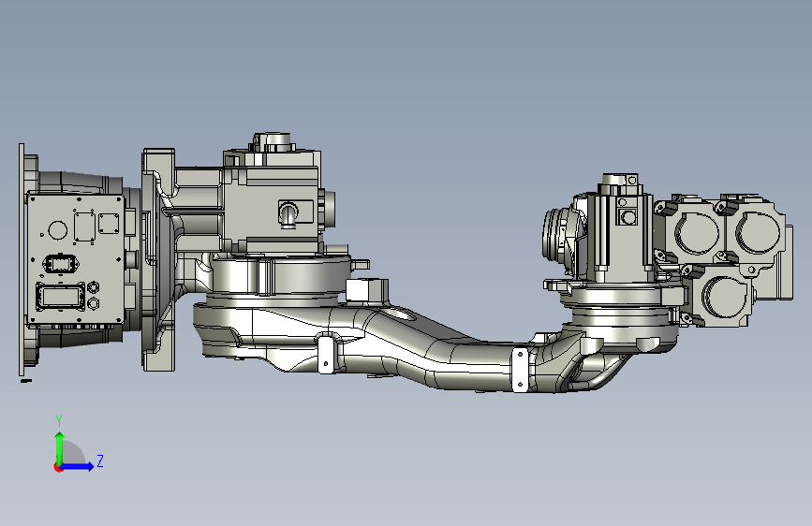The image size is (812, 526).
Task: Select the lower motor housing of the wrist motor cluster
Action: (720, 297)
